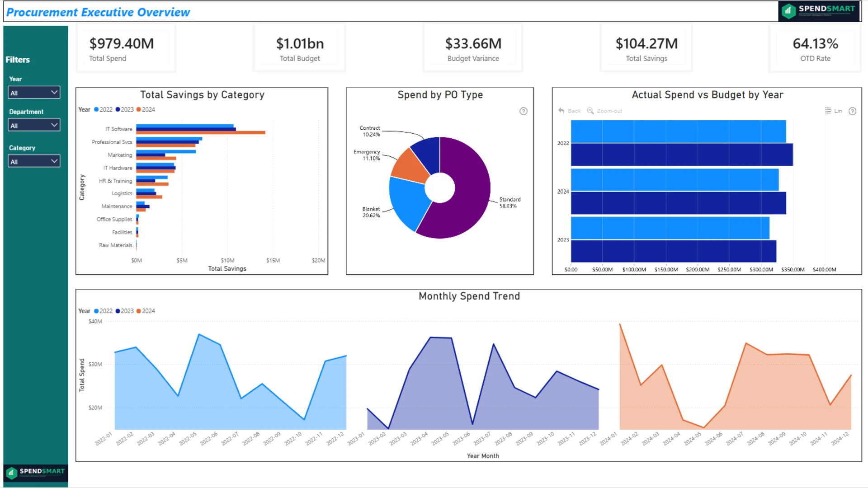Select 2024 legend dot in Monthly Spend Trend

pos(139,311)
